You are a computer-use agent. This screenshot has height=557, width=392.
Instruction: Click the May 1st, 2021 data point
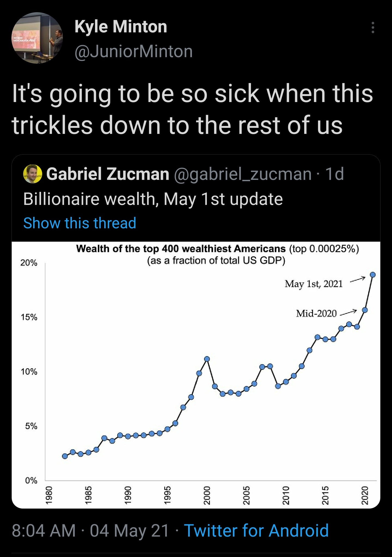373,275
